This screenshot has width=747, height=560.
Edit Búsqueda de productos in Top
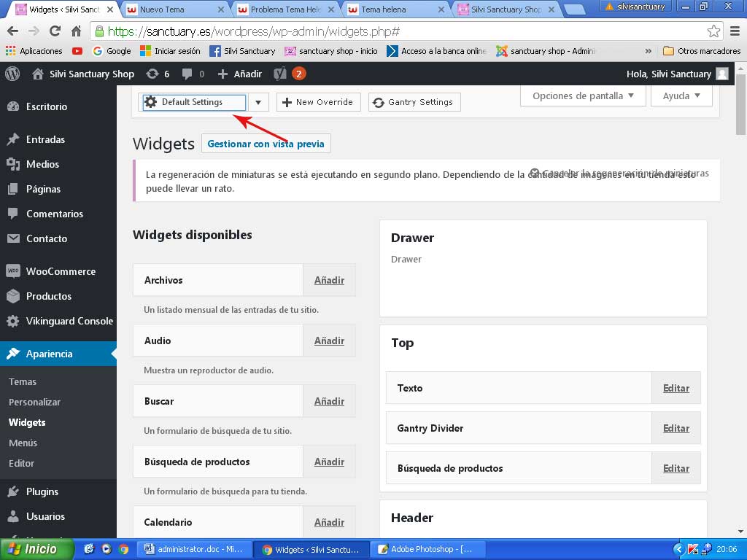[x=676, y=468]
